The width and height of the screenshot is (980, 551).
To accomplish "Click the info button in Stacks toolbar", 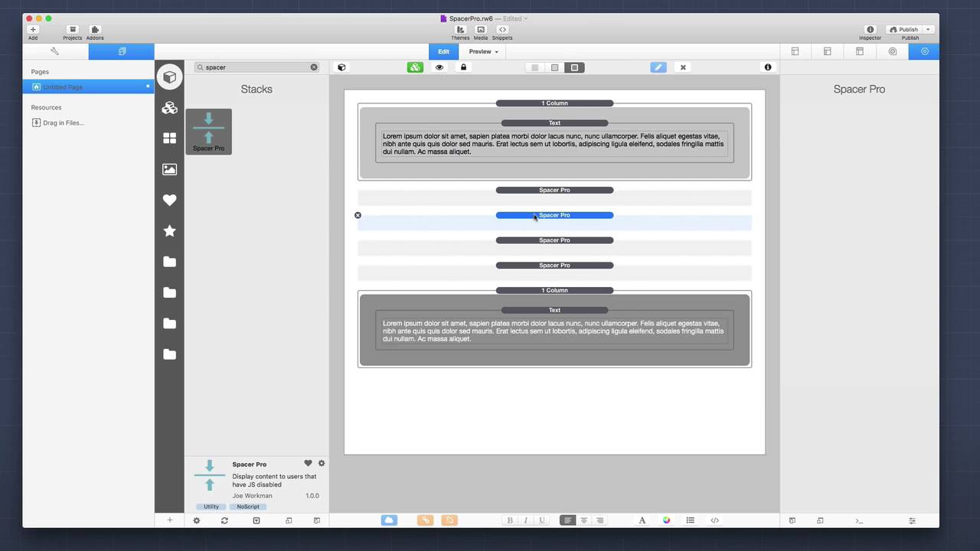I will [x=768, y=67].
